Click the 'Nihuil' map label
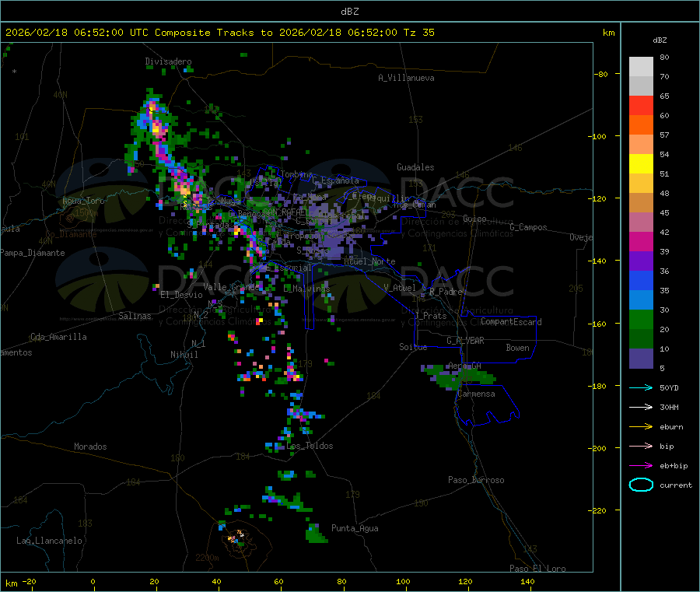Viewport: 700px width, 592px height. [x=184, y=355]
